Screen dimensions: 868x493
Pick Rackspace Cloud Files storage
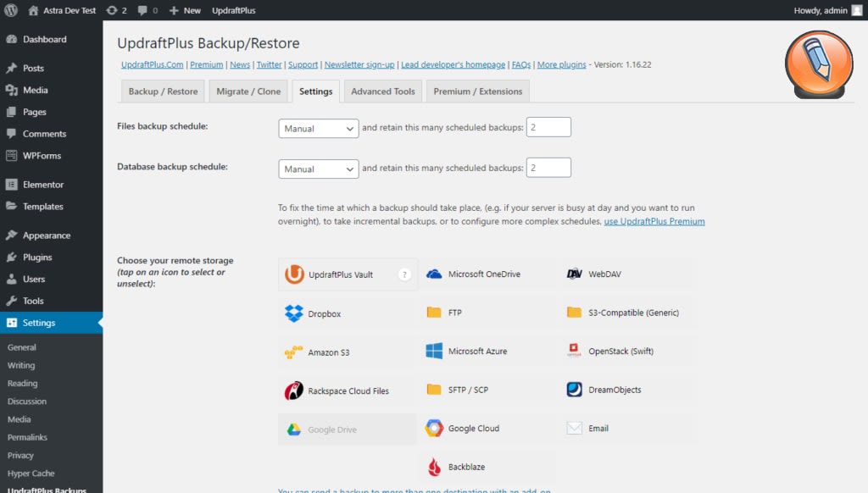(347, 391)
